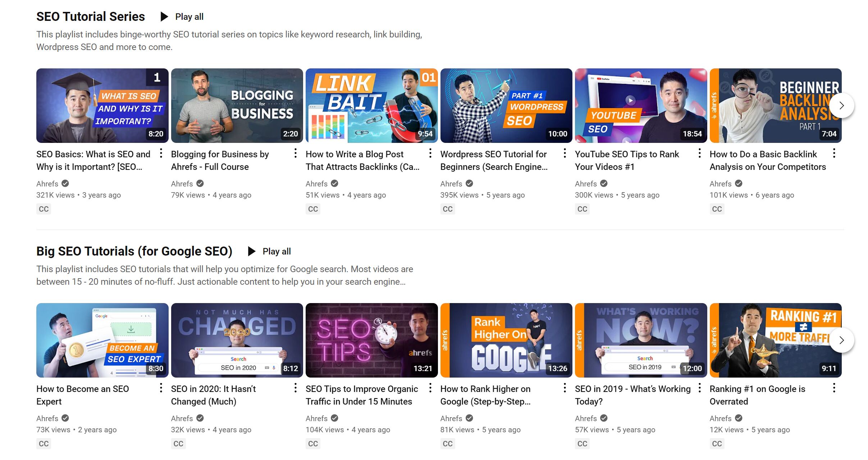This screenshot has width=868, height=460.
Task: Open three-dot menu for Blogging for Business video
Action: (x=296, y=153)
